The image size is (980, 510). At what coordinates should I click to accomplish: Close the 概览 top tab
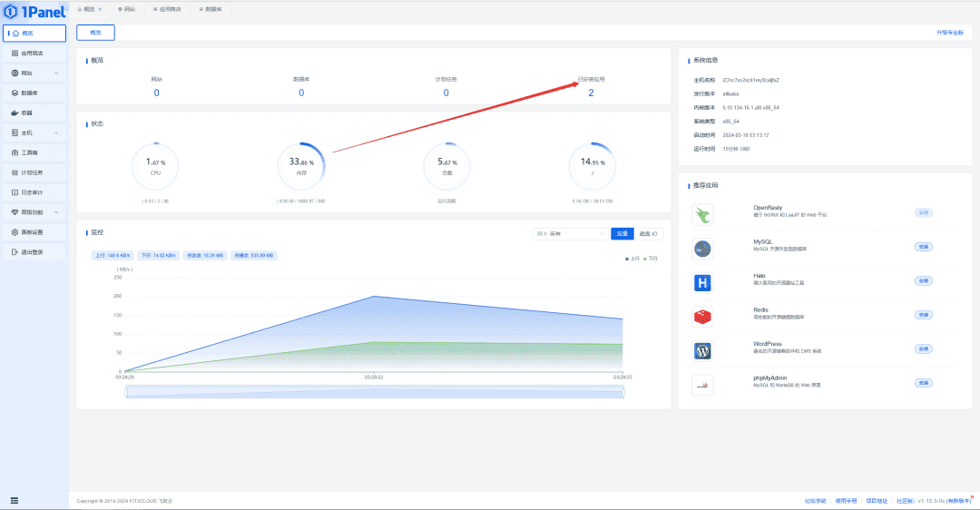(x=100, y=8)
